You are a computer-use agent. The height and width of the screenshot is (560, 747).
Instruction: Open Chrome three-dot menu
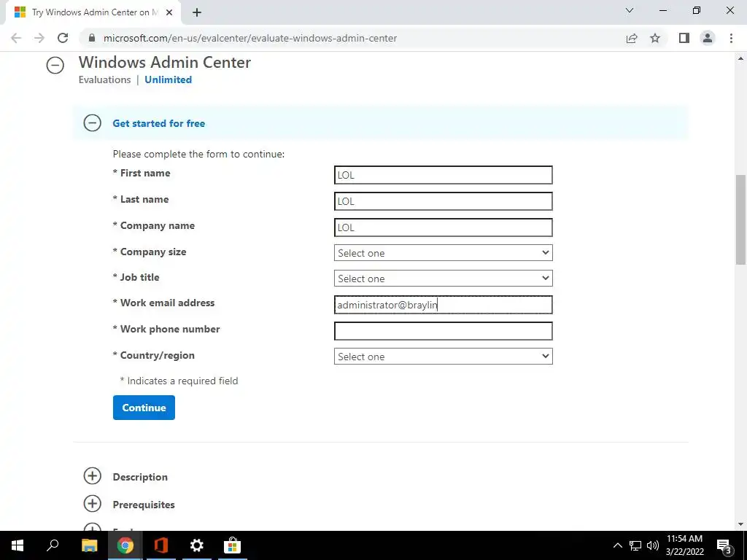tap(731, 38)
